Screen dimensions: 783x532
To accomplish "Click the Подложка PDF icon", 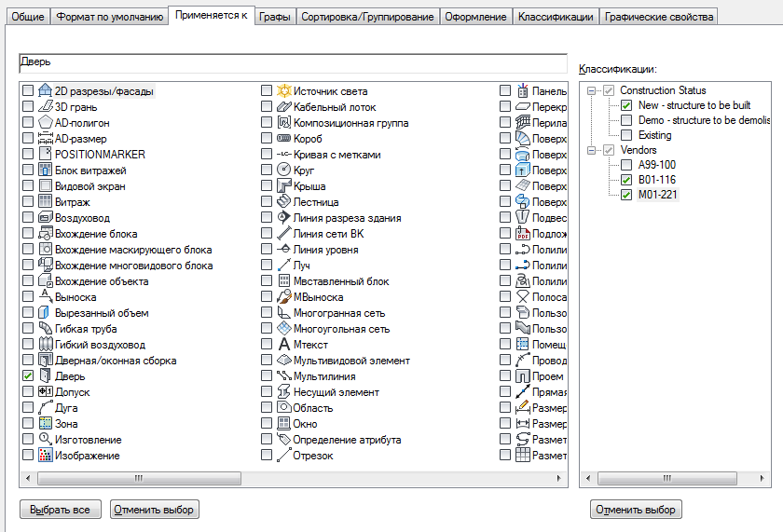I will pyautogui.click(x=523, y=233).
